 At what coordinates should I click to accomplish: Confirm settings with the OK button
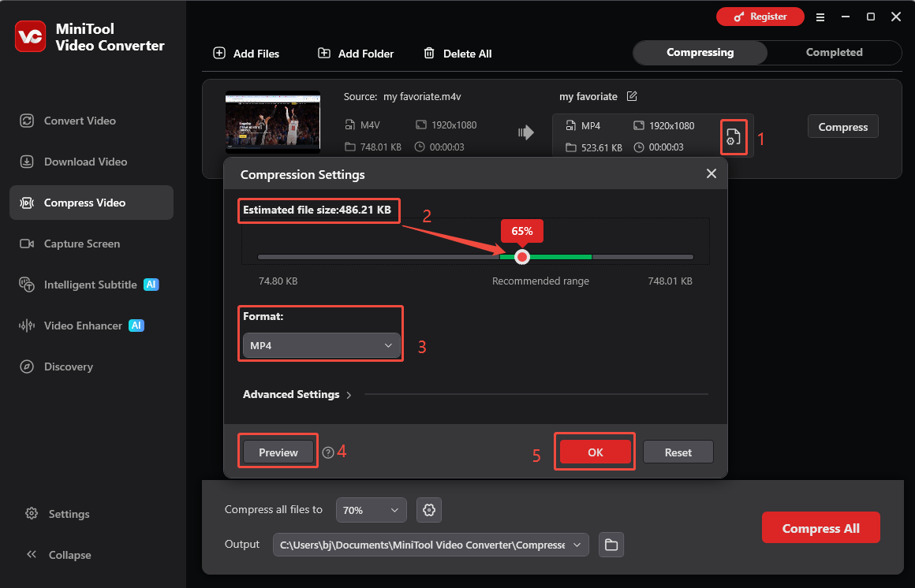pyautogui.click(x=596, y=452)
